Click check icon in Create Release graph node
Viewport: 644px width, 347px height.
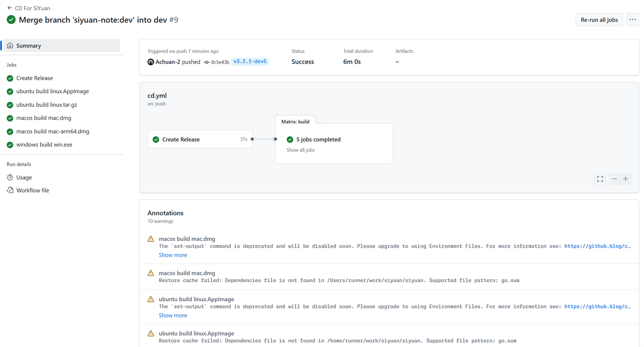click(156, 139)
